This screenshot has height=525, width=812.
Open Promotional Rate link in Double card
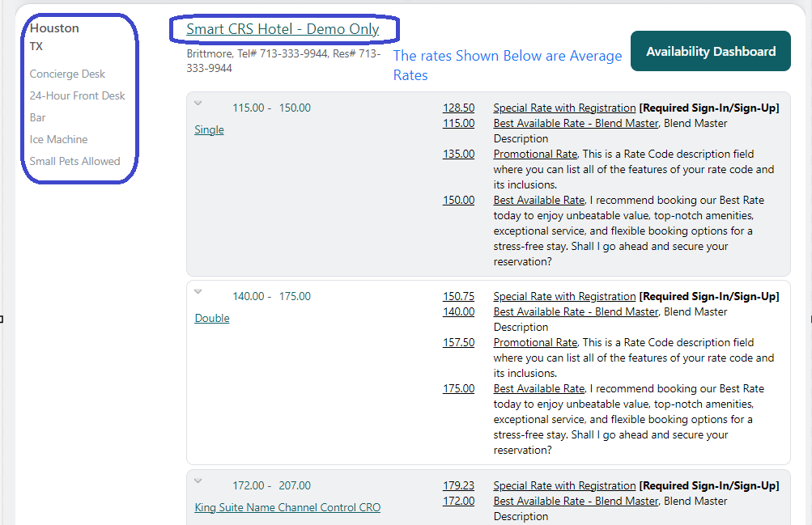tap(535, 342)
